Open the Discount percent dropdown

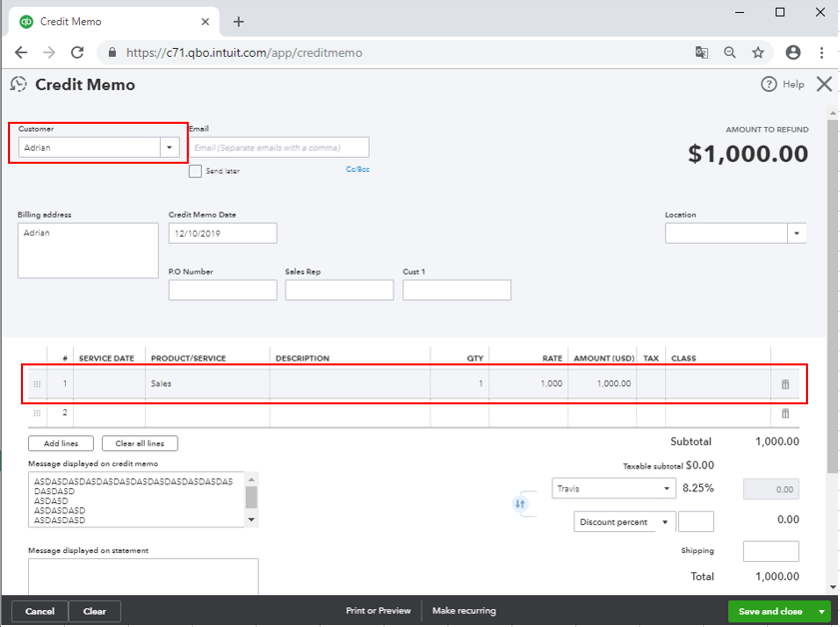[624, 521]
